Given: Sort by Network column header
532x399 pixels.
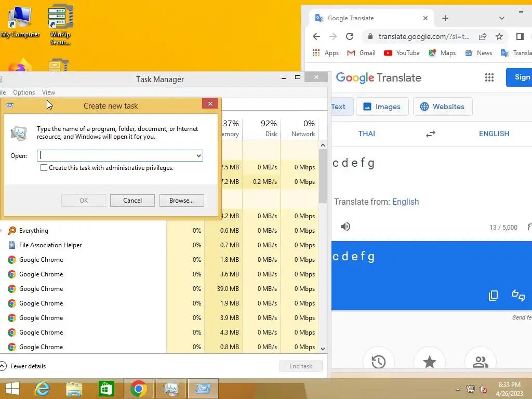Looking at the screenshot, I should [x=299, y=128].
